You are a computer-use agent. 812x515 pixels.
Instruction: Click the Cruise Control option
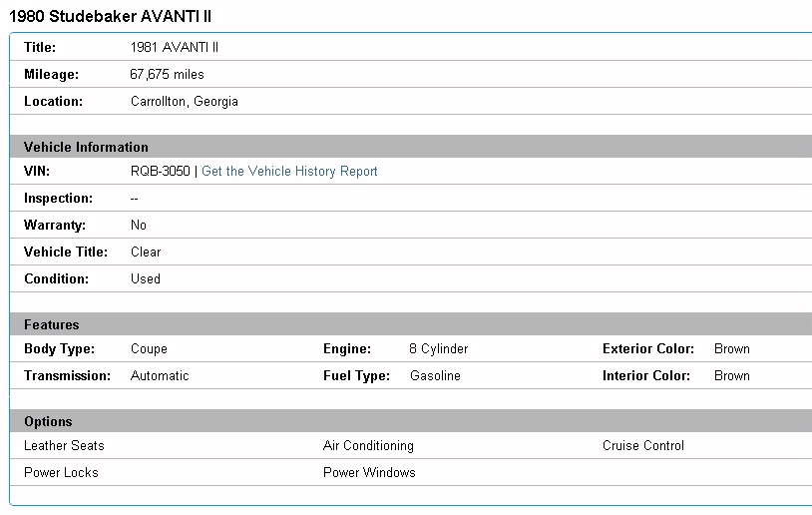tap(643, 446)
